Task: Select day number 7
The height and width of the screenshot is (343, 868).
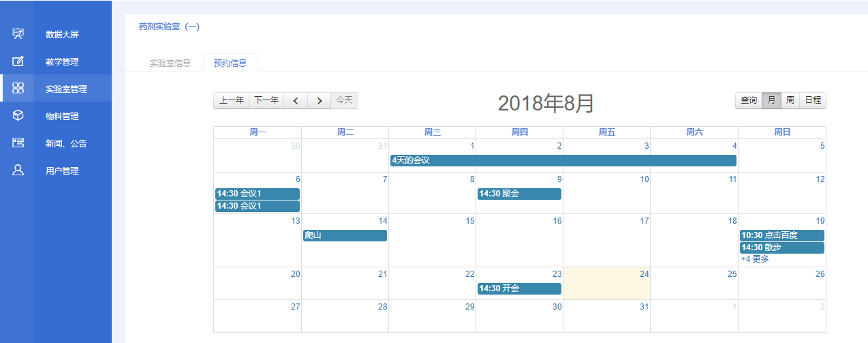Action: pos(385,179)
